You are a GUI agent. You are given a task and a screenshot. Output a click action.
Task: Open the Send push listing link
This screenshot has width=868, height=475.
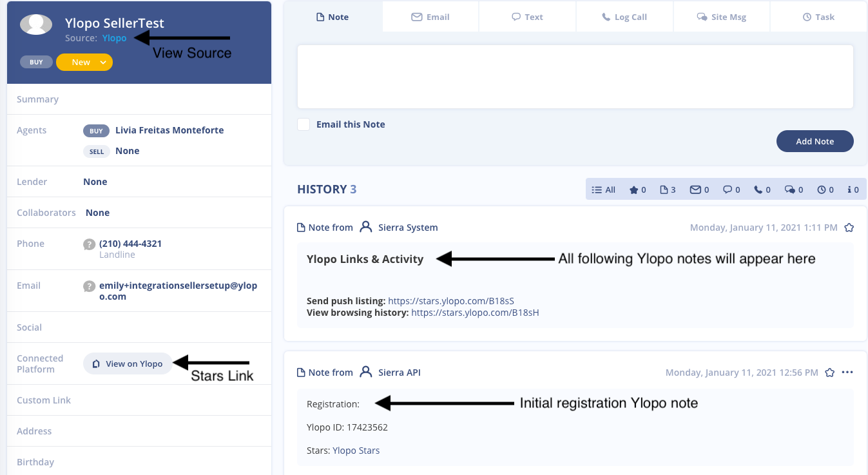point(450,301)
